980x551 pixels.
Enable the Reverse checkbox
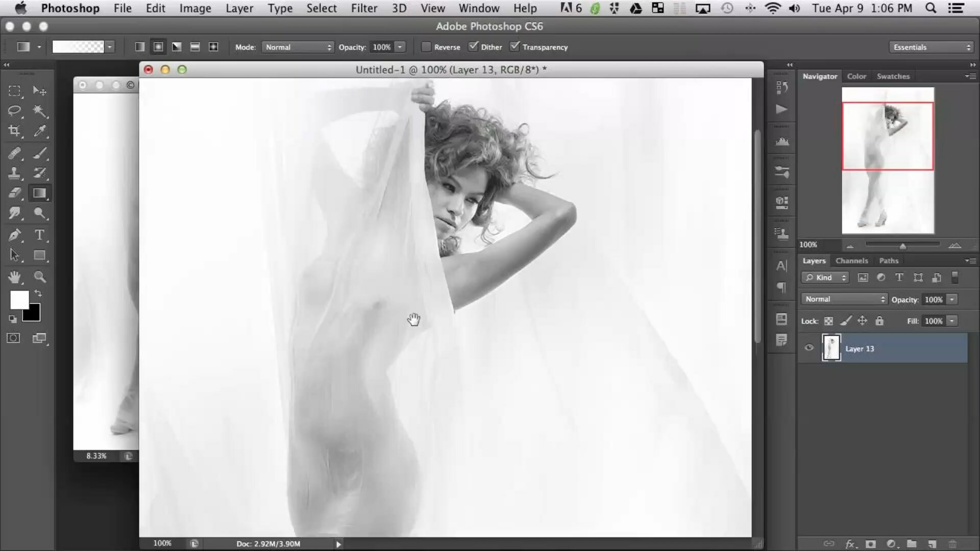426,47
